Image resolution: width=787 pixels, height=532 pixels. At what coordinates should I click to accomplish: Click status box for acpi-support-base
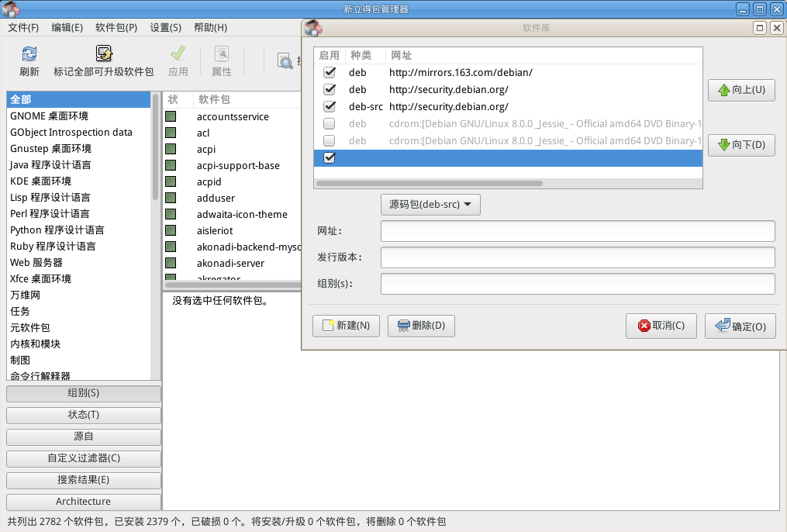(171, 165)
